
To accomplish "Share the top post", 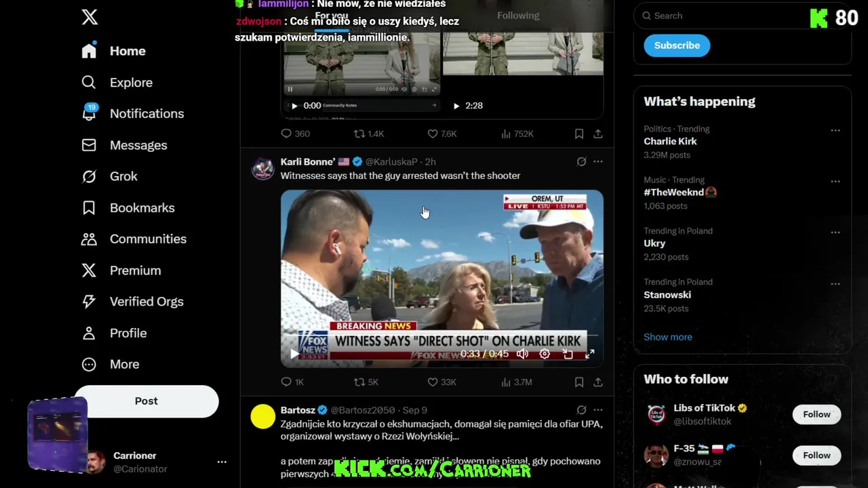I will coord(598,134).
